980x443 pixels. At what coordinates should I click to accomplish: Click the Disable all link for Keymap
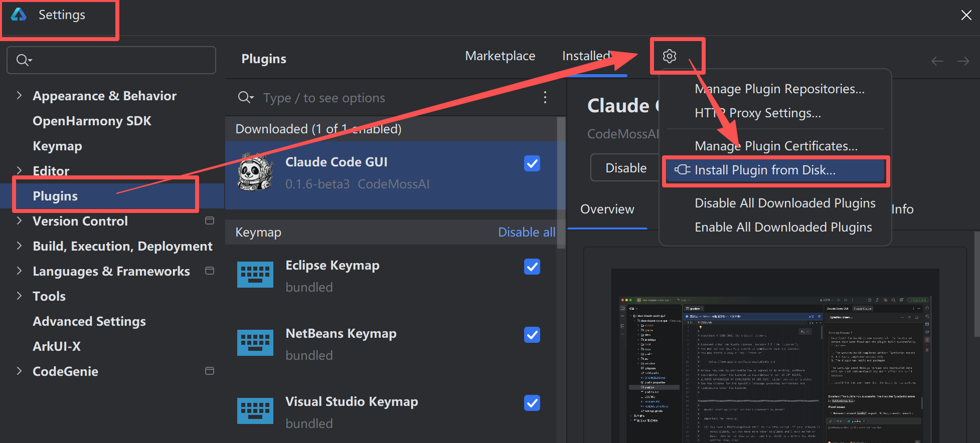(x=526, y=232)
